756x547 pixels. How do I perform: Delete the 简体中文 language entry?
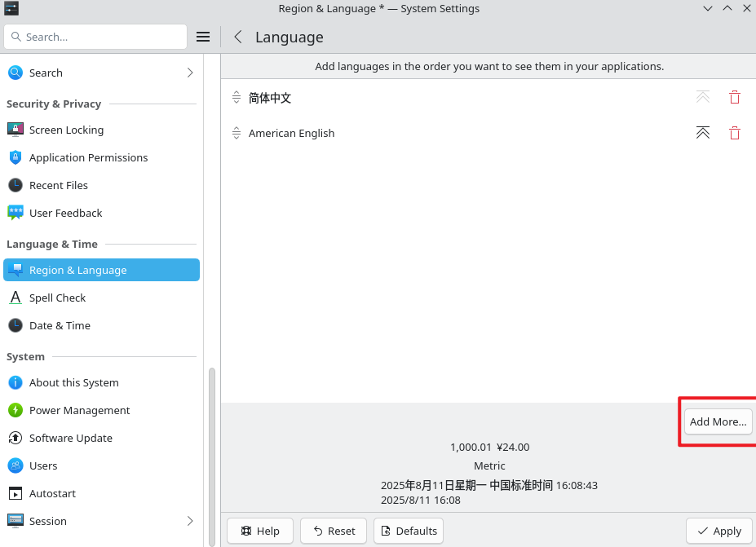734,97
